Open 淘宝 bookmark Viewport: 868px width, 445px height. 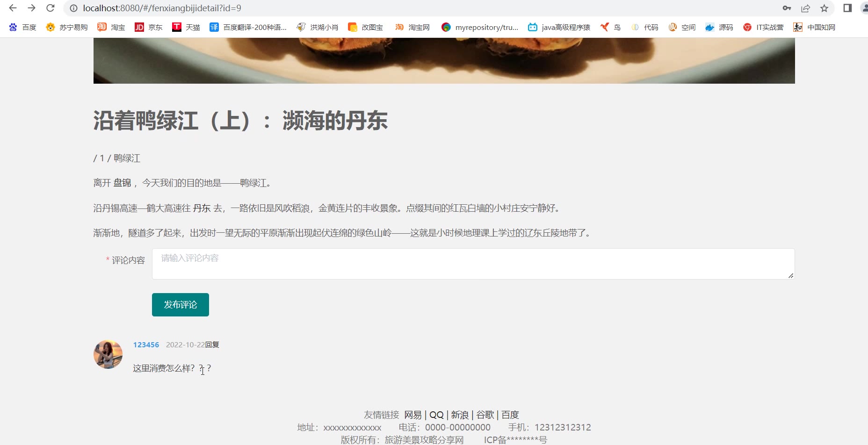111,27
